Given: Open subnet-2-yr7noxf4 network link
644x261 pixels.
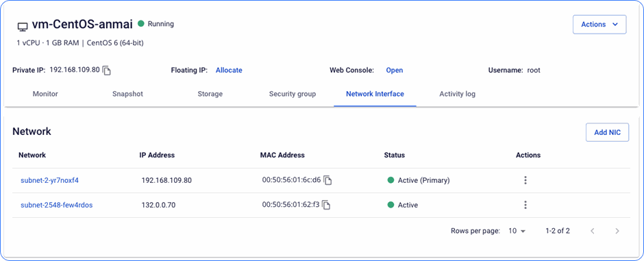Looking at the screenshot, I should (x=49, y=180).
